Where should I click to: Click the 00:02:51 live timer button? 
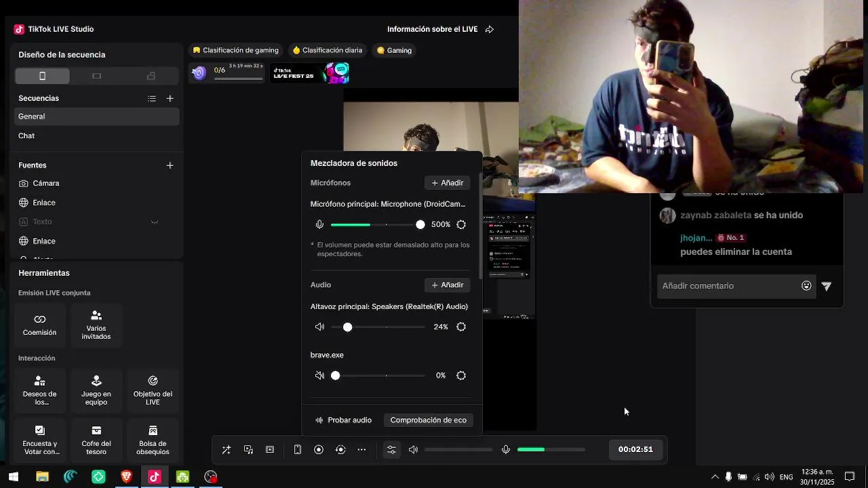635,450
